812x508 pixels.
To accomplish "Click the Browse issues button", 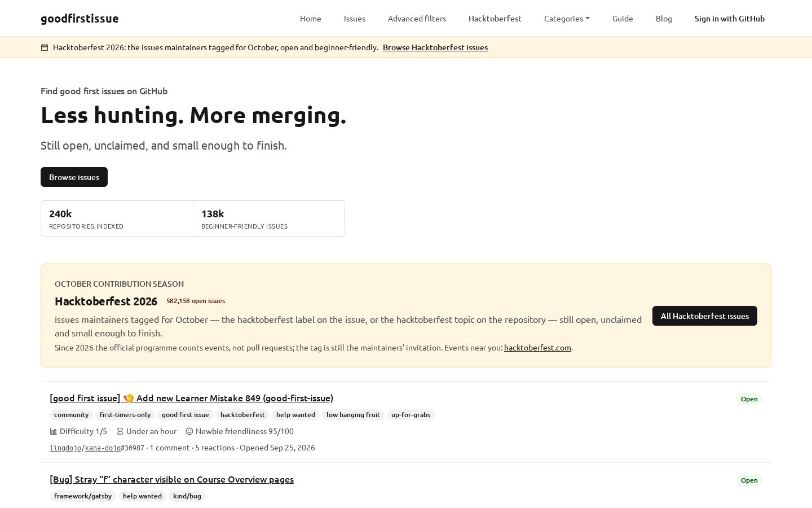I will coord(74,177).
